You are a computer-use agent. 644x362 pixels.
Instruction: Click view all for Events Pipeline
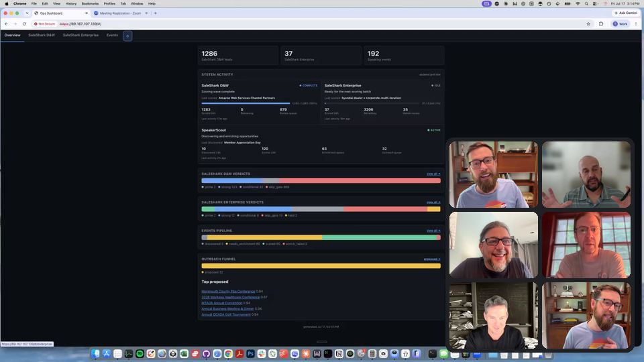click(433, 231)
